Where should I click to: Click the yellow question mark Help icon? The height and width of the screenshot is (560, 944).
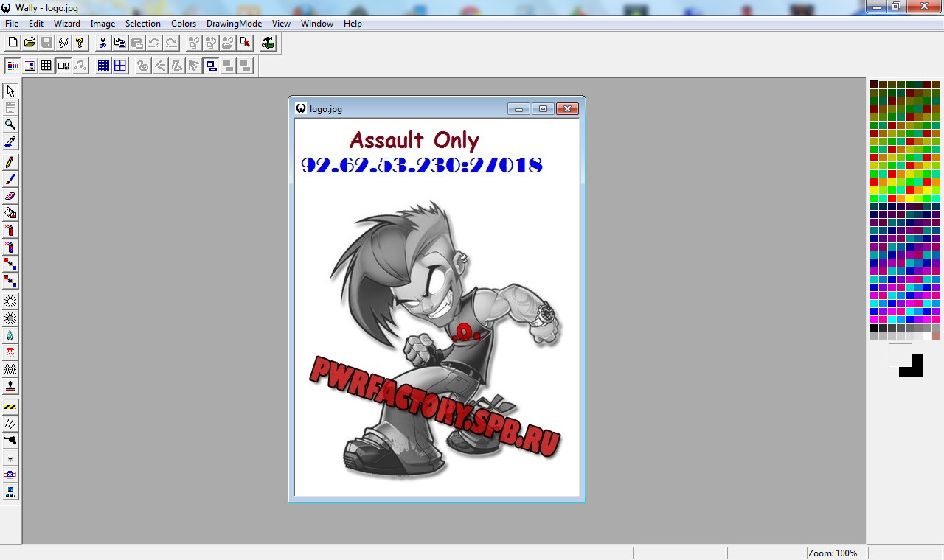tap(80, 43)
